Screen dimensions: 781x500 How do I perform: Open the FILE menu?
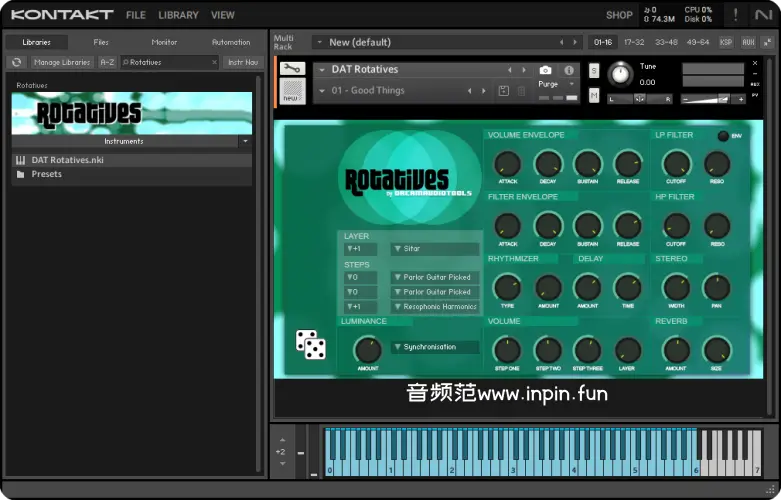pos(136,15)
